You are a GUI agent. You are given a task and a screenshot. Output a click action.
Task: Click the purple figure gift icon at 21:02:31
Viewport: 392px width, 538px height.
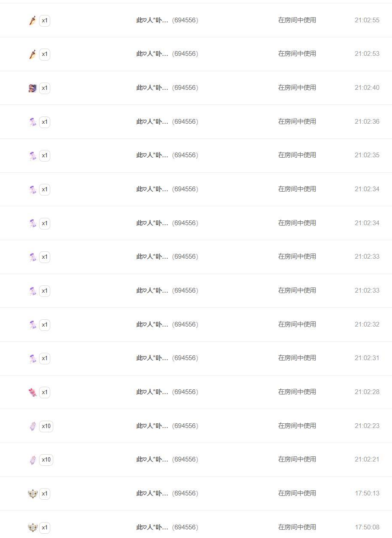33,358
